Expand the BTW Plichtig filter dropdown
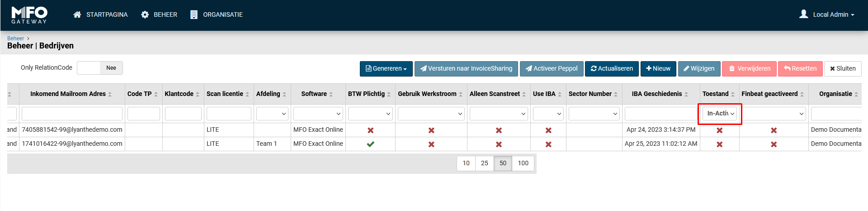 coord(370,114)
